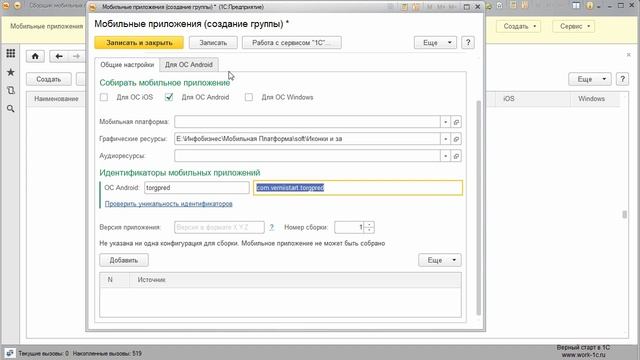This screenshot has width=640, height=360.
Task: Click the Записать button
Action: tap(213, 42)
